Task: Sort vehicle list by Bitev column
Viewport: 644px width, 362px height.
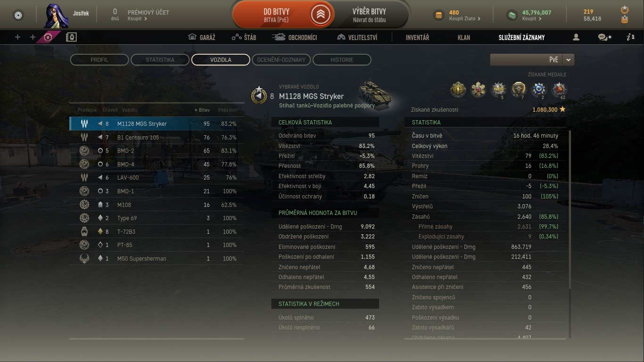Action: [202, 110]
